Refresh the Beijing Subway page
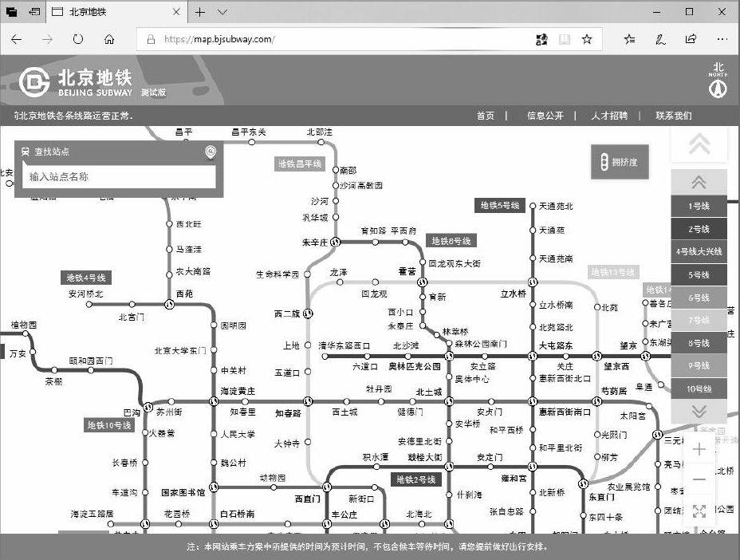 point(78,39)
